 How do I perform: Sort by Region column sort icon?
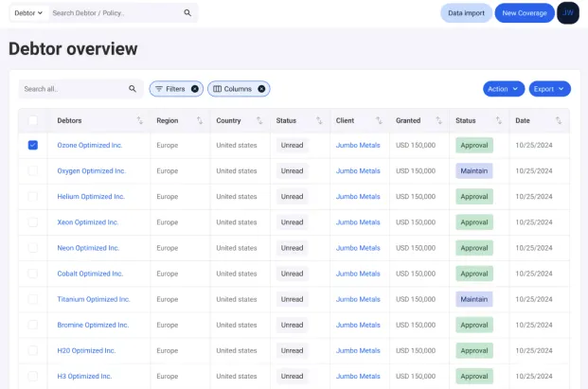pos(200,121)
